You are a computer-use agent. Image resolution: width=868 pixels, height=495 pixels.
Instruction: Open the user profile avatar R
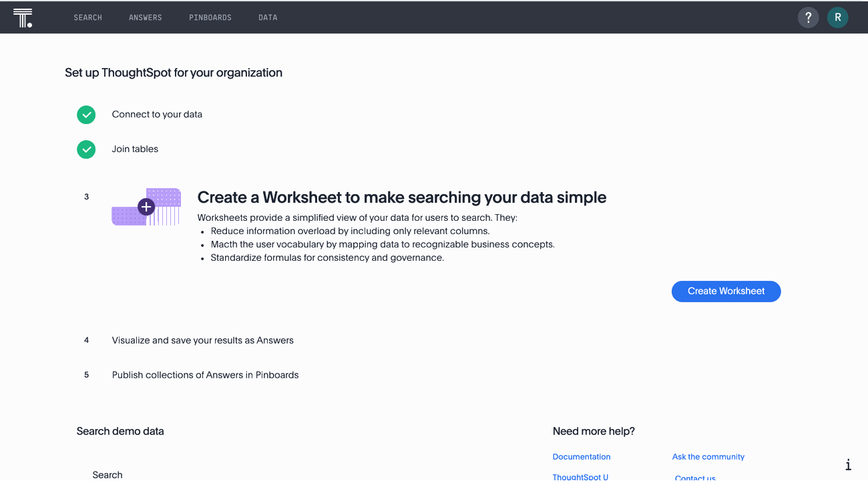(837, 18)
